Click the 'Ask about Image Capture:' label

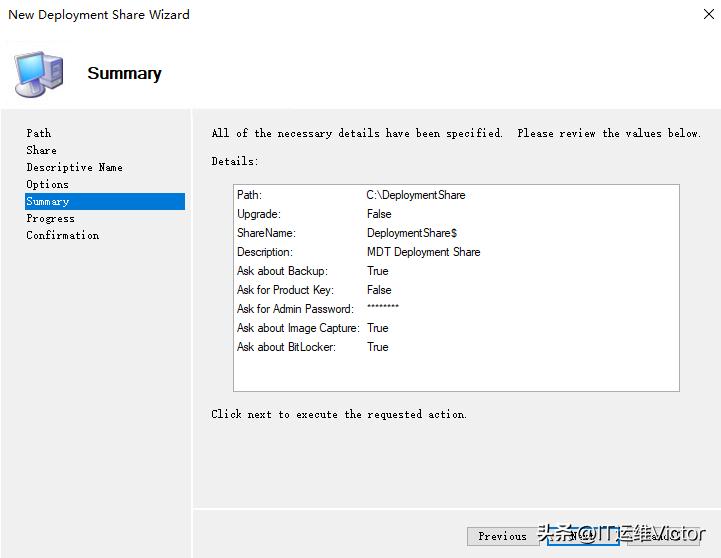click(x=298, y=328)
